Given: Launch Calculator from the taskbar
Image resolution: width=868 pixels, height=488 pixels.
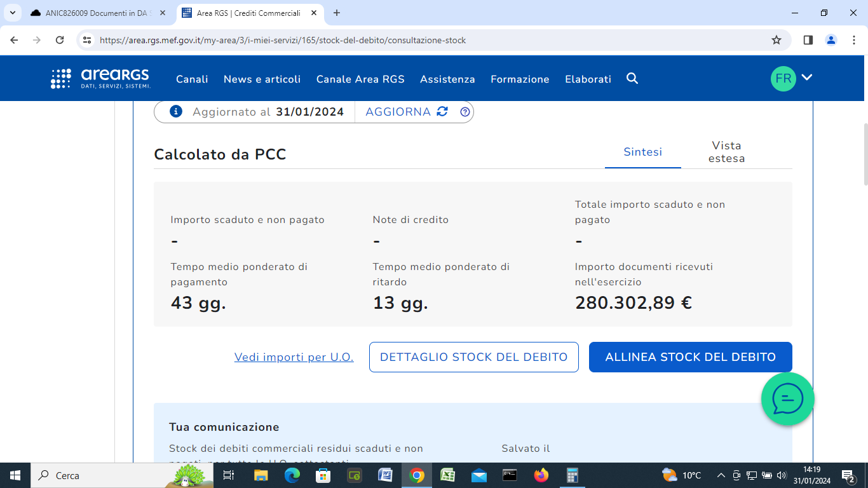Looking at the screenshot, I should tap(572, 475).
